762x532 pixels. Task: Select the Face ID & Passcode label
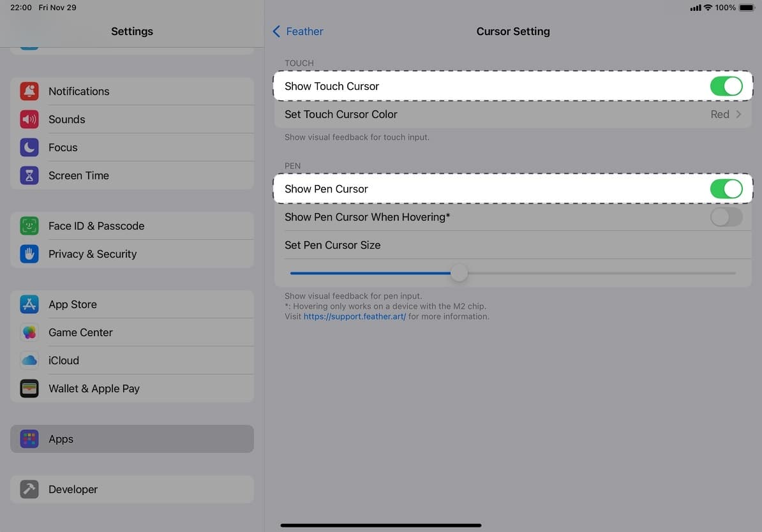[x=96, y=226]
